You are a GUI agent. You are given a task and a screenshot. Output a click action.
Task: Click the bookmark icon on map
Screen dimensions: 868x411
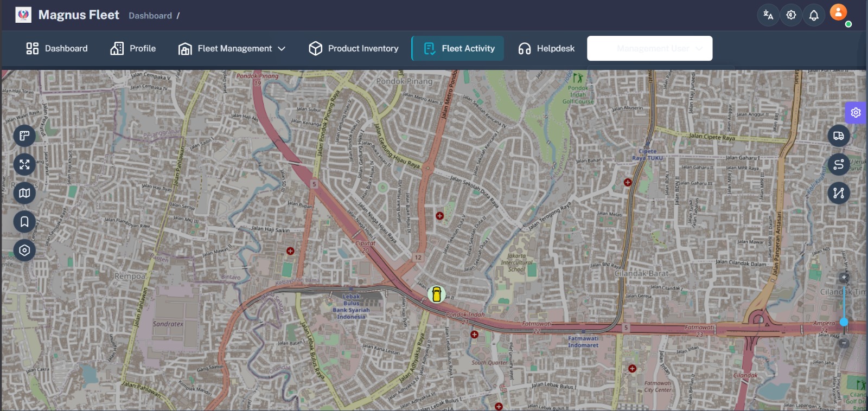[24, 222]
